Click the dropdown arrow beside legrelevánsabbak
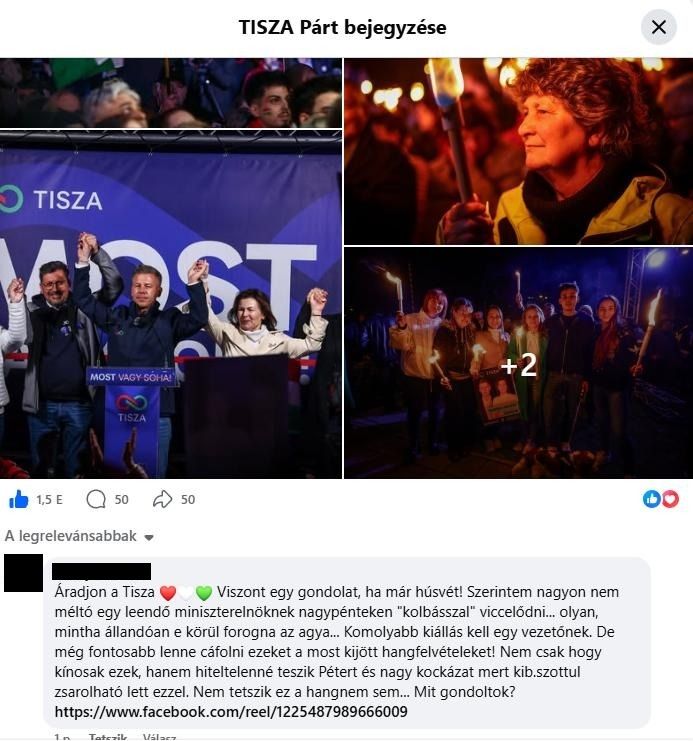Image resolution: width=693 pixels, height=741 pixels. pyautogui.click(x=149, y=538)
